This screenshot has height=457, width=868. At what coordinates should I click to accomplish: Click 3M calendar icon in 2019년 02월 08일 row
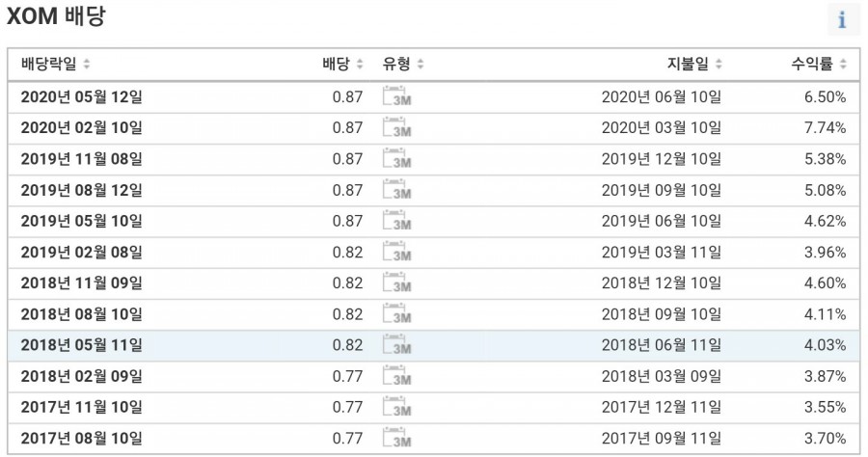point(397,252)
